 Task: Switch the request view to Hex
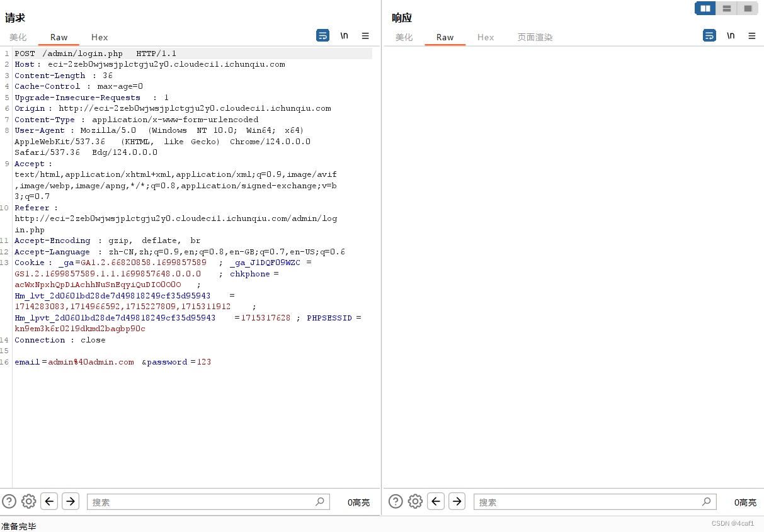[x=99, y=37]
